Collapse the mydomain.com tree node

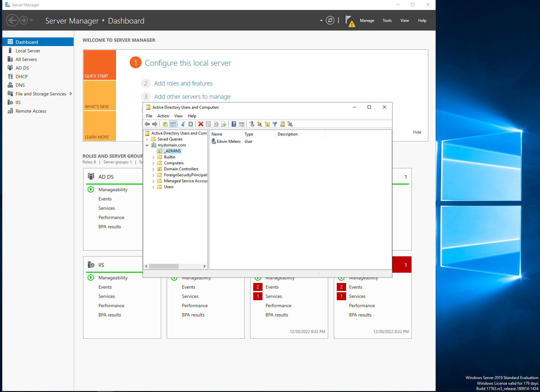147,145
